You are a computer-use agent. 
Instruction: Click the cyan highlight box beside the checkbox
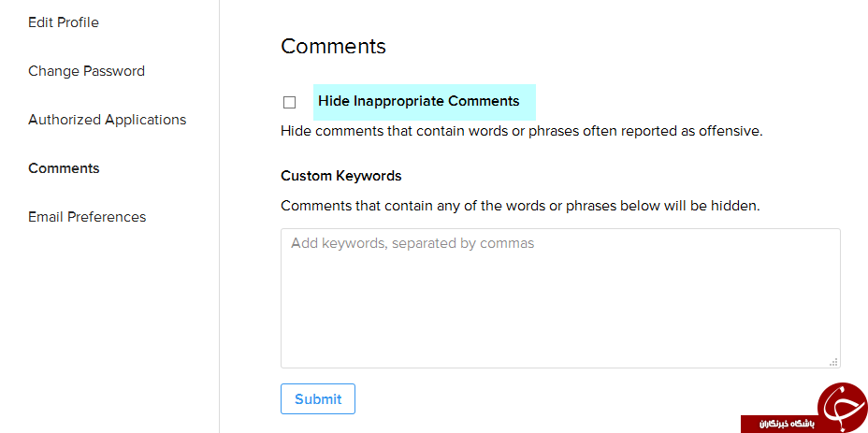pos(425,102)
